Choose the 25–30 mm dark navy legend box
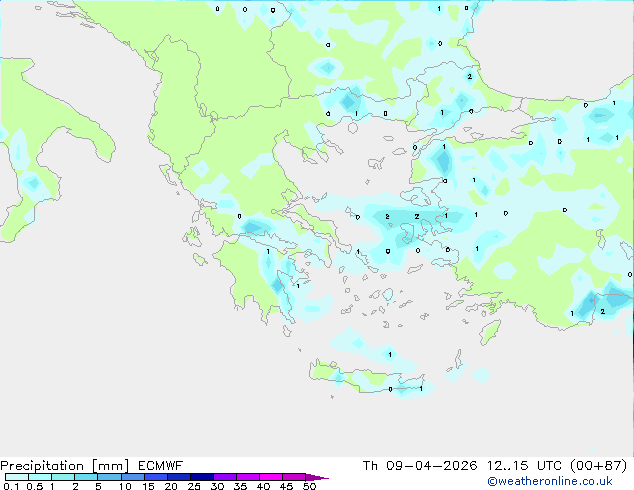The image size is (634, 490). coord(201,477)
